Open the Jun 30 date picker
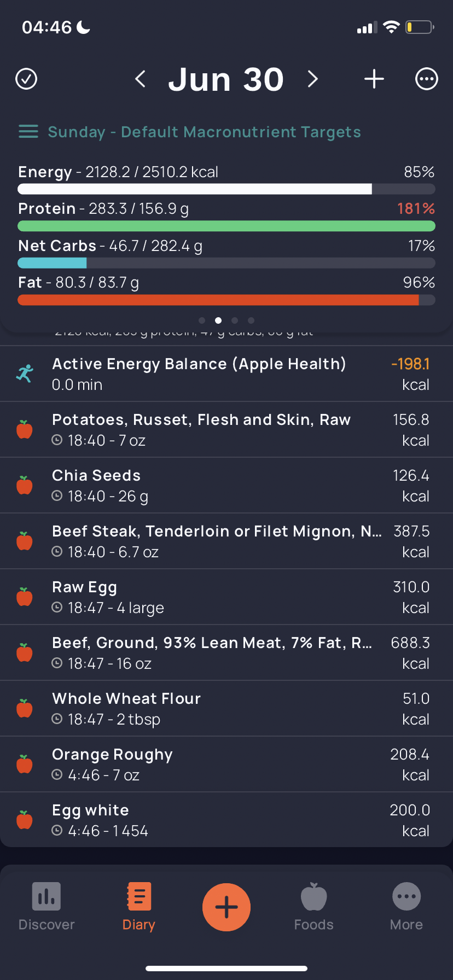Image resolution: width=453 pixels, height=980 pixels. click(x=226, y=79)
